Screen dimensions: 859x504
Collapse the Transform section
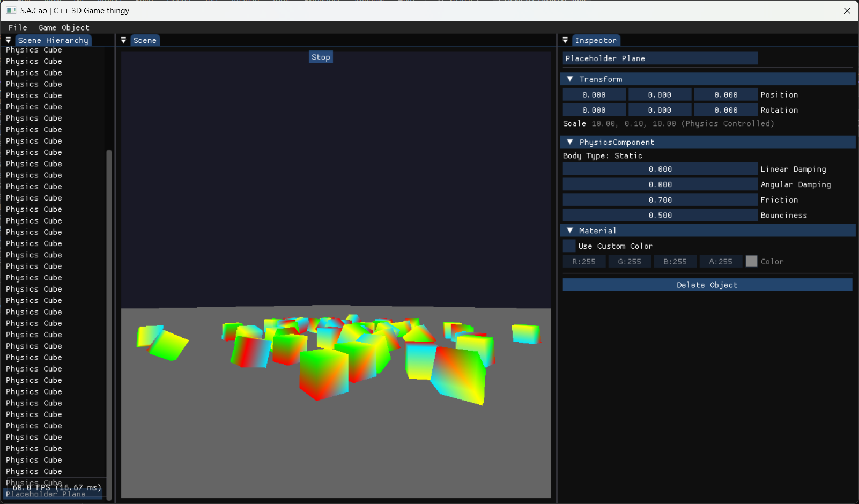(x=570, y=79)
